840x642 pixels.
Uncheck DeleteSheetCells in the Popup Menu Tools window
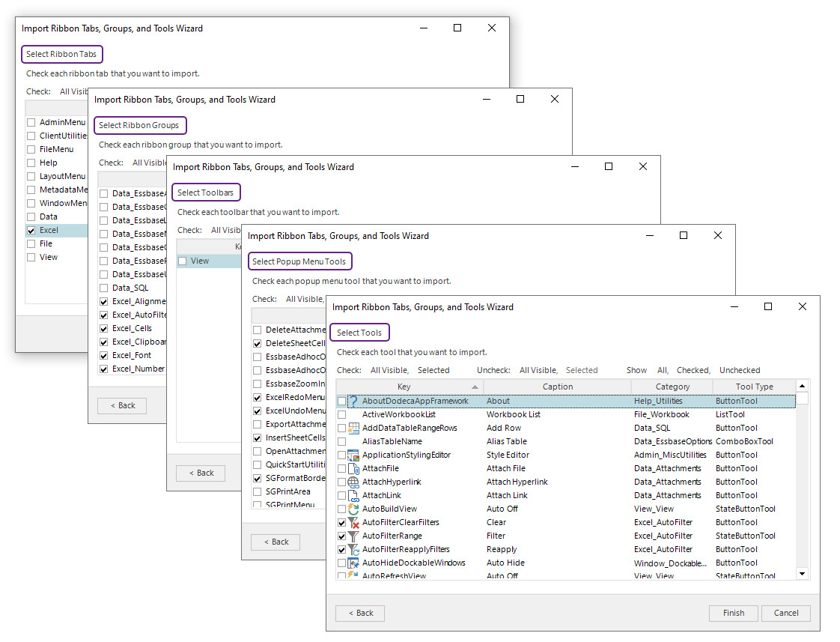pos(257,344)
